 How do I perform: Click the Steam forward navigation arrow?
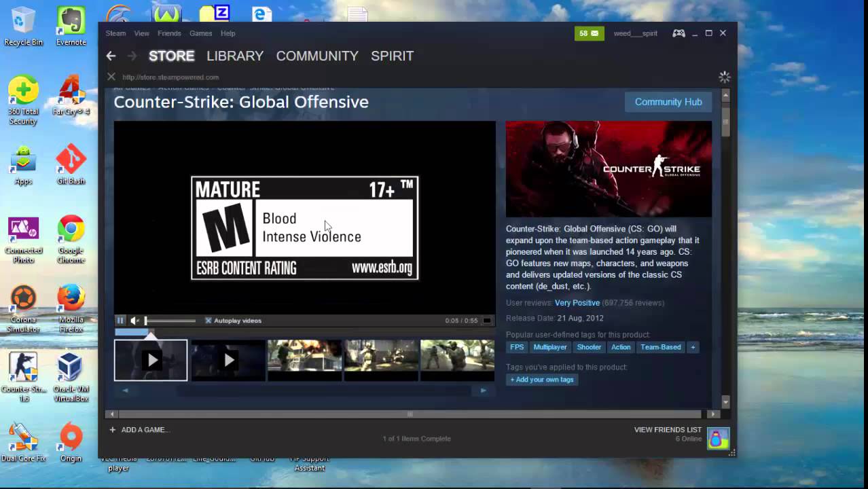point(132,56)
